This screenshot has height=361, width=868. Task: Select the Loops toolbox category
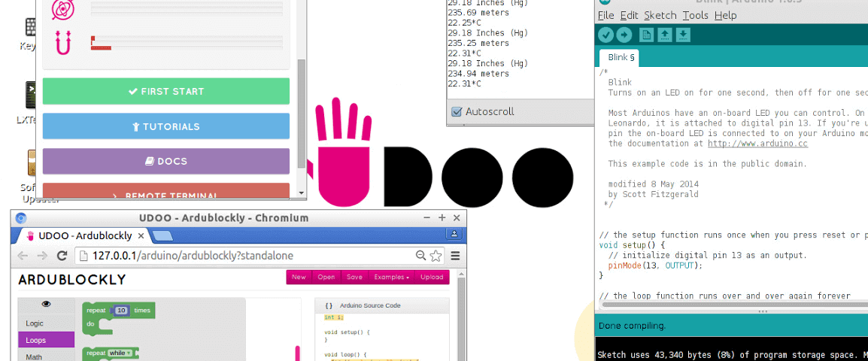46,340
